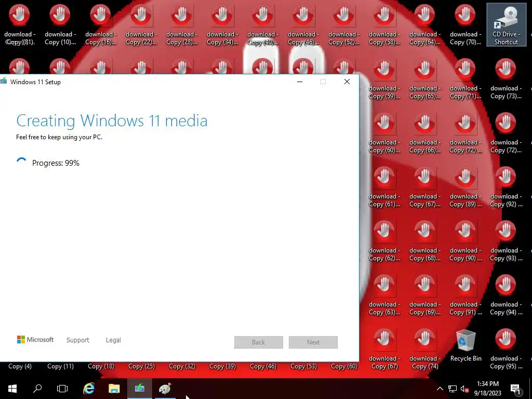The width and height of the screenshot is (532, 399).
Task: Open the notification Action Center icon
Action: [515, 389]
